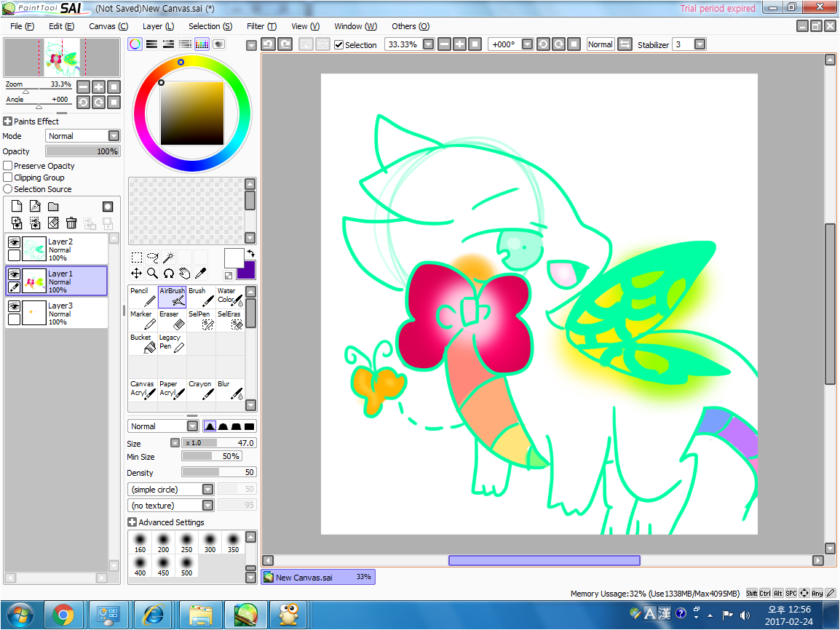The height and width of the screenshot is (630, 840).
Task: Choose the rectangular selection tool
Action: tap(137, 258)
